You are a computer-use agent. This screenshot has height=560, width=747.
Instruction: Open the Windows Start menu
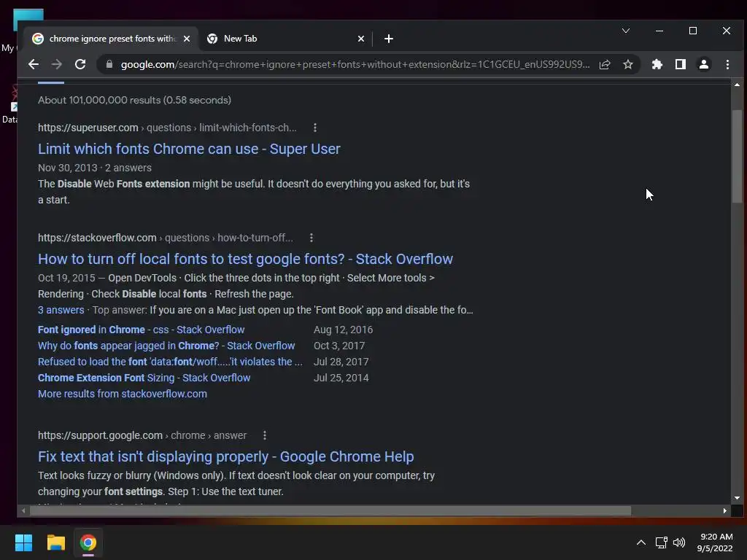click(23, 542)
